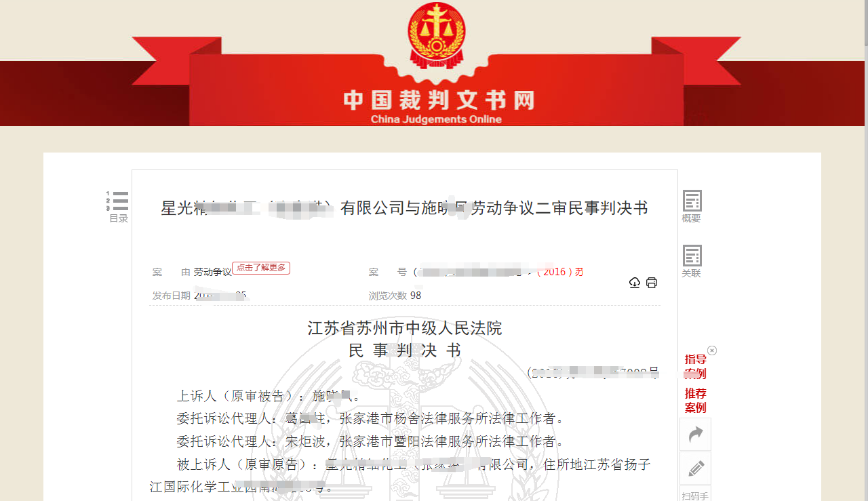
Task: Open the 推荐案例 link
Action: click(x=695, y=401)
